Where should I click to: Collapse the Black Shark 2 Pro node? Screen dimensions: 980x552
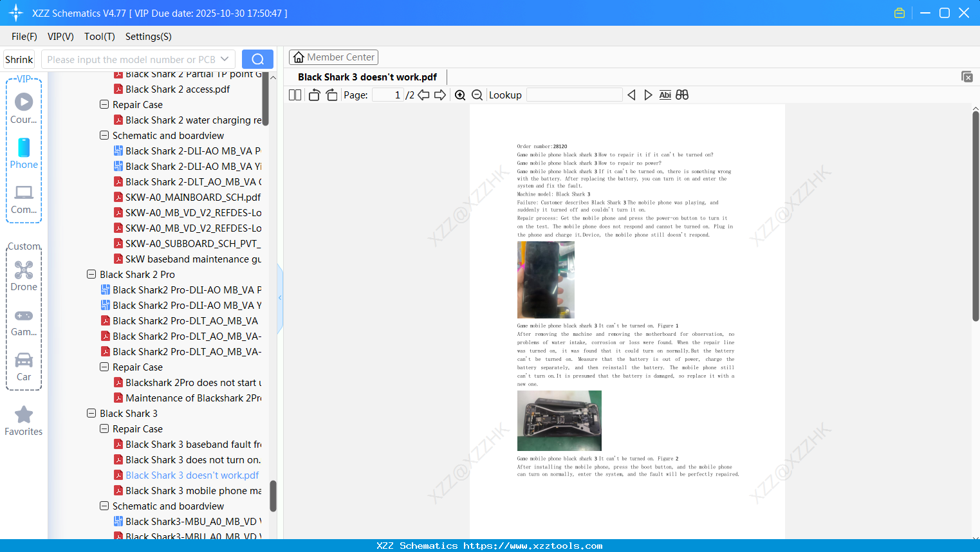91,274
